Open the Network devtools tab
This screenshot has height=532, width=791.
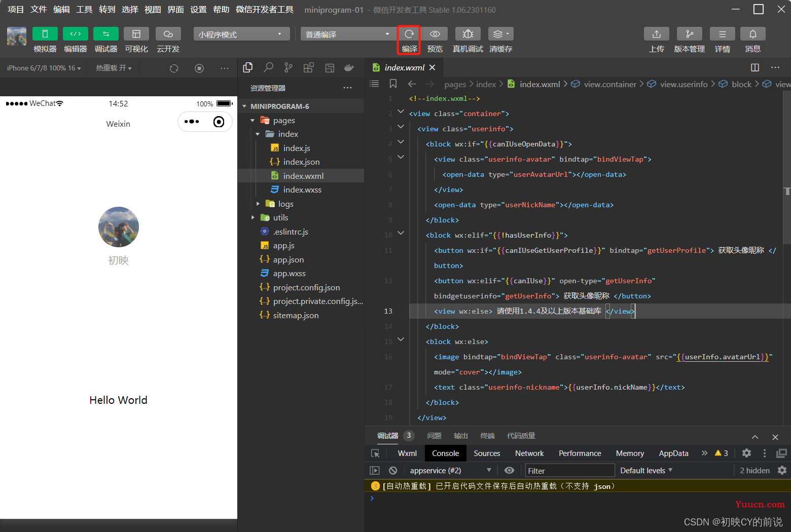pyautogui.click(x=529, y=453)
